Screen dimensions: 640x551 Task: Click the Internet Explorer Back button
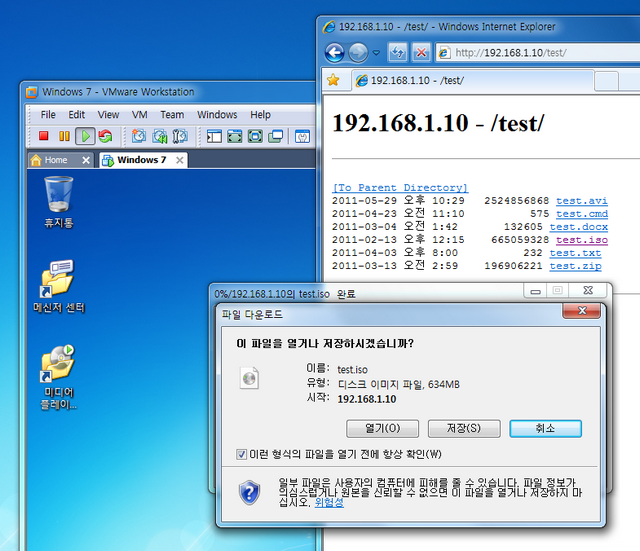click(334, 53)
